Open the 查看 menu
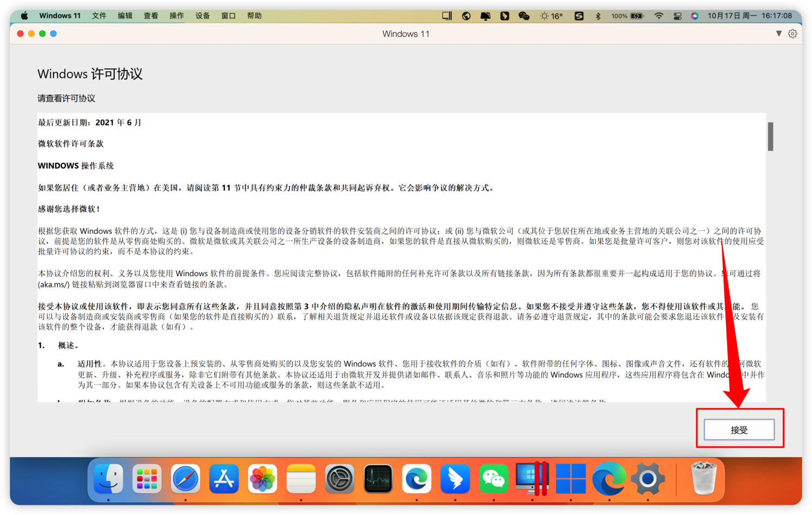This screenshot has height=515, width=812. point(151,16)
